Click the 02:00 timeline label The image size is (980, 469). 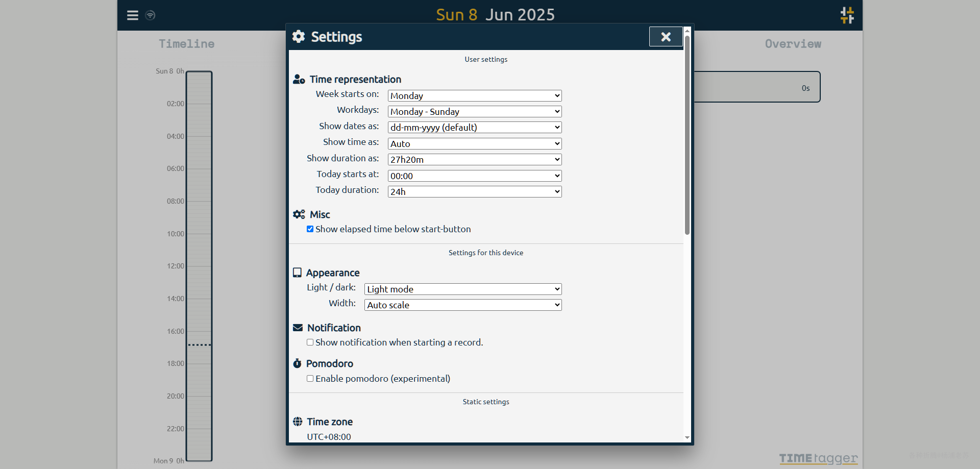pos(176,104)
